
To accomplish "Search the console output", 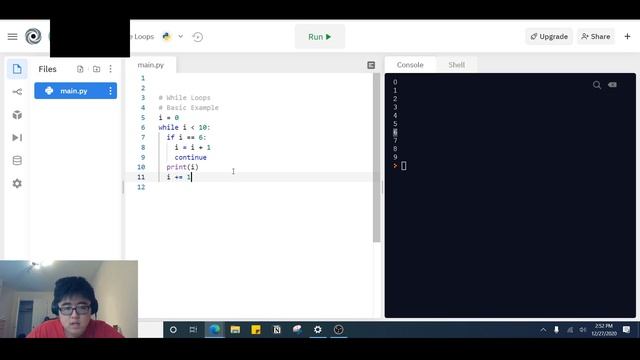I will tap(597, 85).
